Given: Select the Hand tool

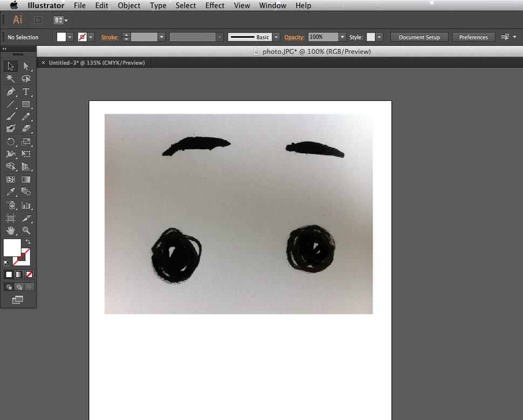Looking at the screenshot, I should coord(10,230).
